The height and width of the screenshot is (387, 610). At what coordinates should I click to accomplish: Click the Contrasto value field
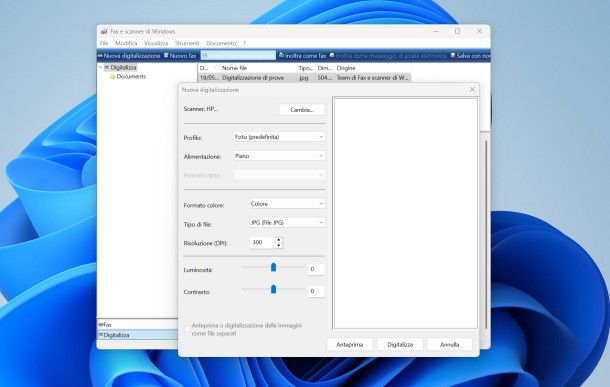[316, 291]
